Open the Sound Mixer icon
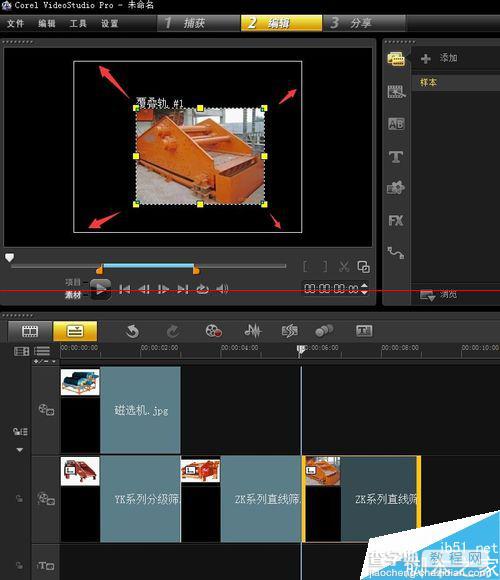 pos(253,331)
